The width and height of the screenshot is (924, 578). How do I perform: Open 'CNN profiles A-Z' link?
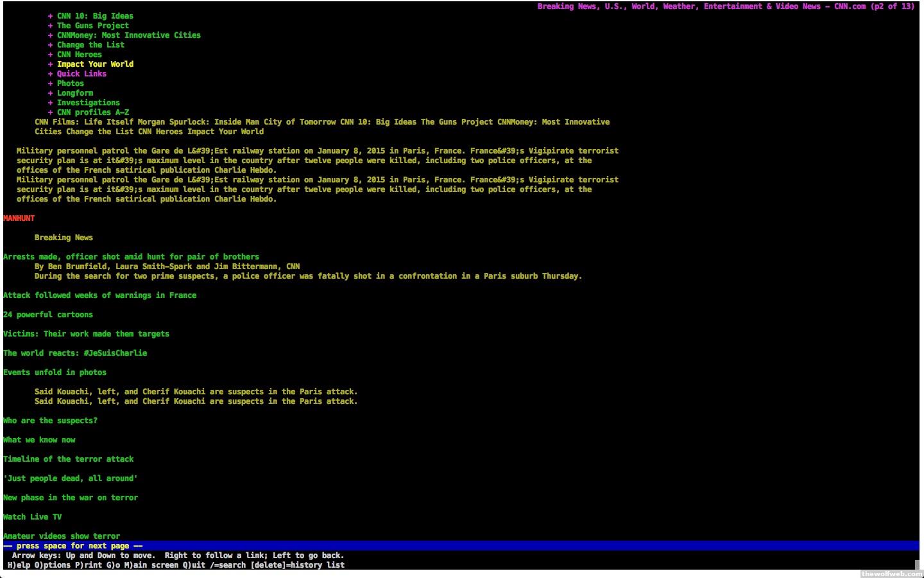point(92,112)
